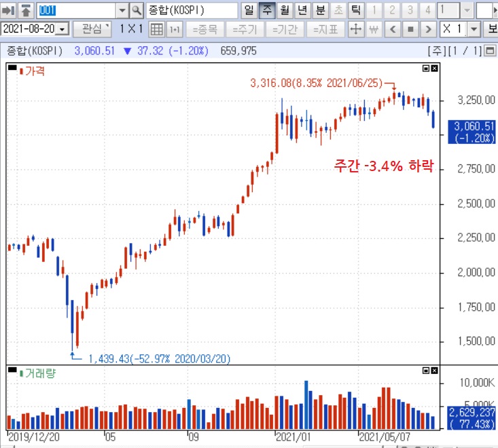Click the 2,629,237 volume tag

(472, 418)
